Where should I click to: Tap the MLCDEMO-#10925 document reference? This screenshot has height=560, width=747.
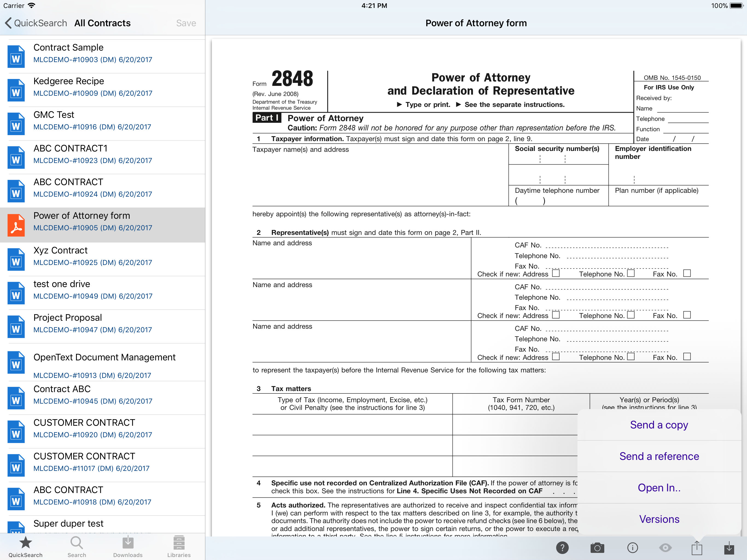[x=93, y=262]
